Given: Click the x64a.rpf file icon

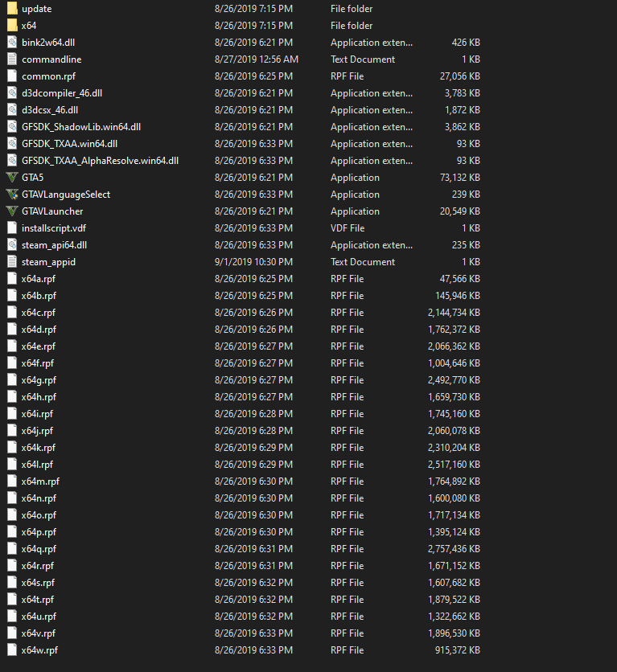Looking at the screenshot, I should tap(12, 279).
